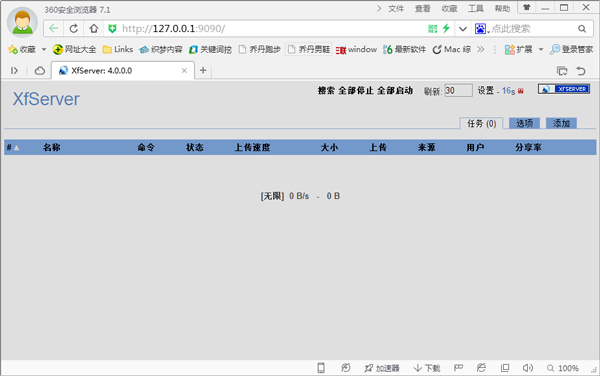Click the skin shirt icon in title bar

click(x=527, y=7)
